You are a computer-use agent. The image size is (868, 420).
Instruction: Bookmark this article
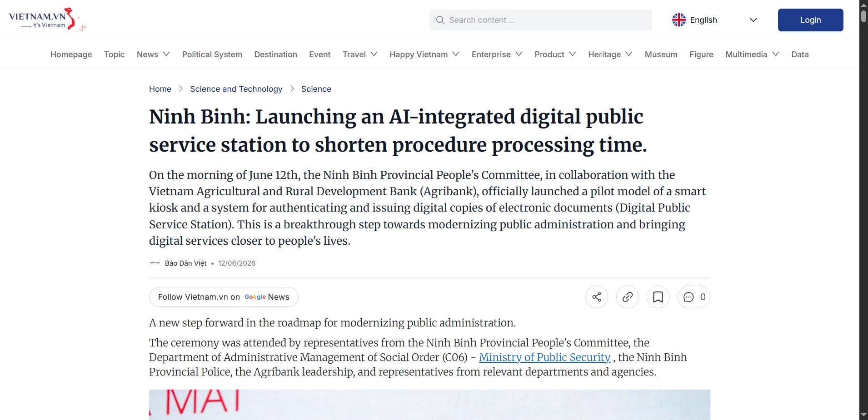(x=658, y=297)
